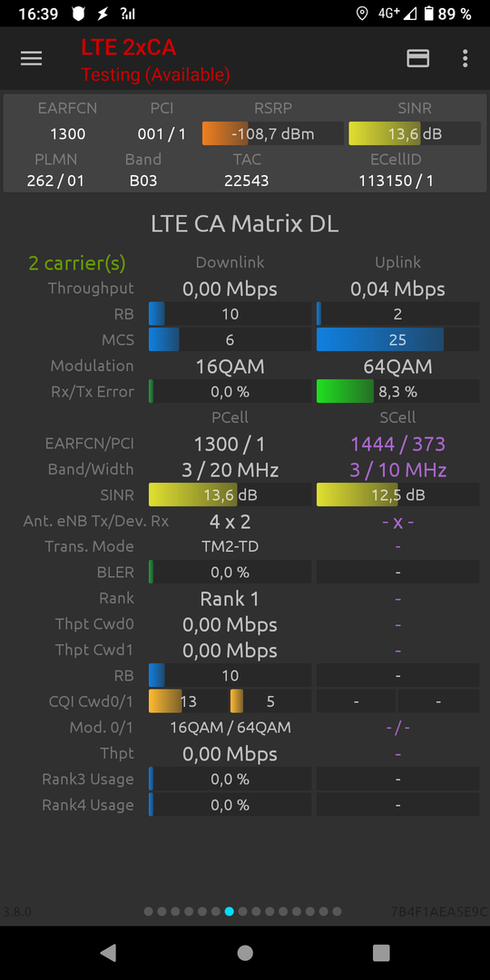Tap the Uplink Tx Error 8,3 % green bar

(x=398, y=392)
